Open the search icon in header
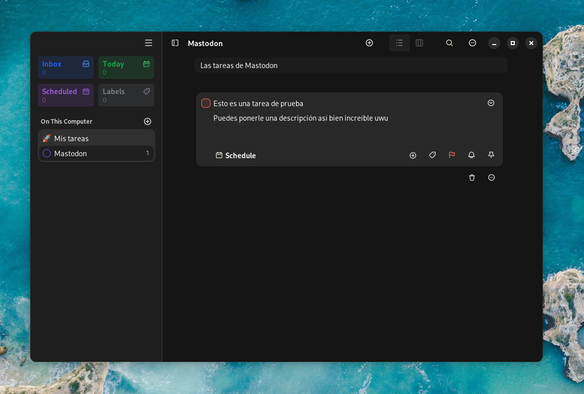This screenshot has width=584, height=394. [x=450, y=43]
